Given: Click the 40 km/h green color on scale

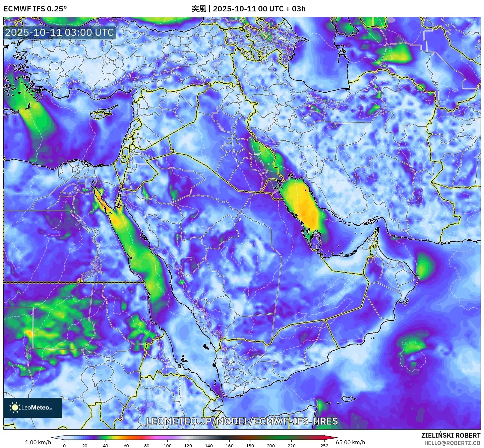Looking at the screenshot, I should coord(106,438).
